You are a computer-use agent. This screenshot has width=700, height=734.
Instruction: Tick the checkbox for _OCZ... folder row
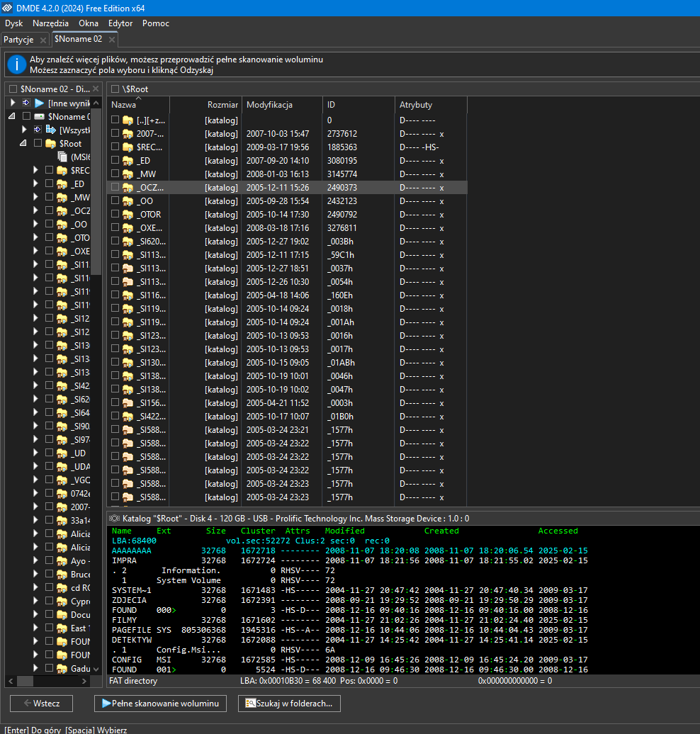click(x=115, y=187)
